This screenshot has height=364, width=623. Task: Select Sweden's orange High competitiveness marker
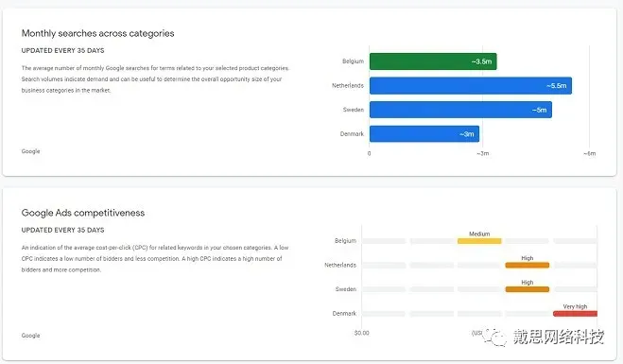(528, 289)
